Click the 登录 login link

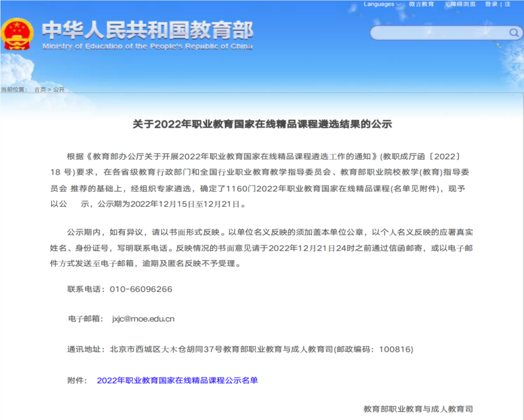pyautogui.click(x=491, y=4)
